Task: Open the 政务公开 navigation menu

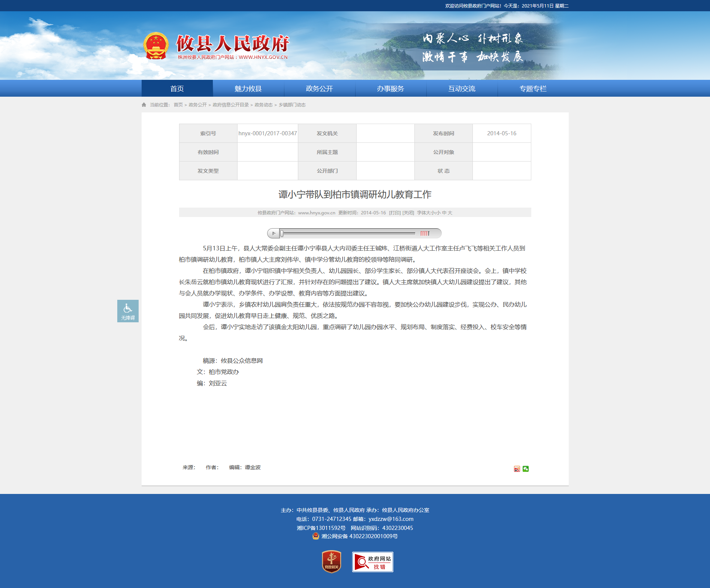Action: coord(319,88)
